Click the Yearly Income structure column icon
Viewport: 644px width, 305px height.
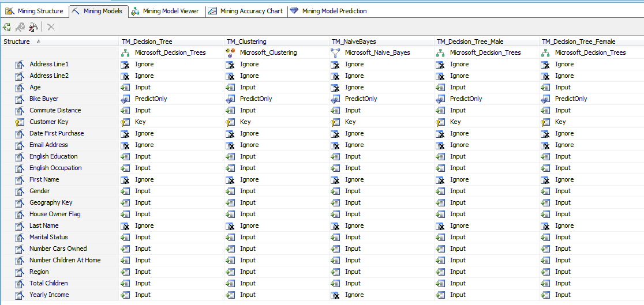click(x=20, y=295)
